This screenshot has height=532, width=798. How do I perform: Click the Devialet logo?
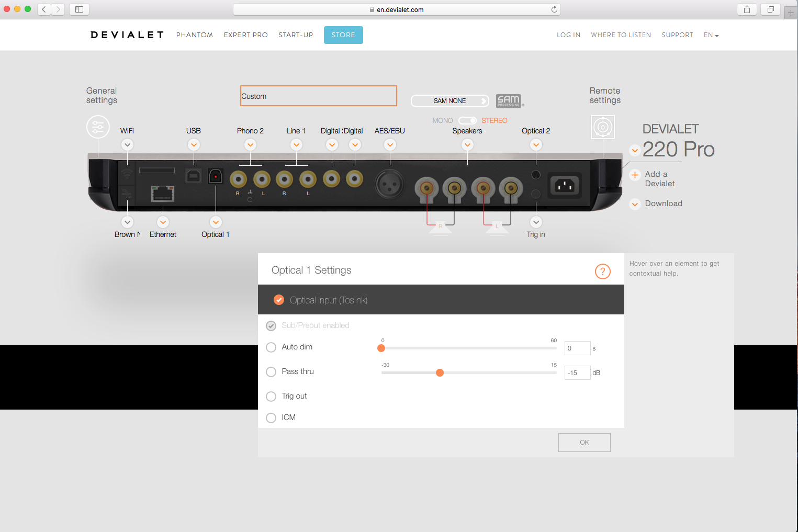click(x=127, y=35)
